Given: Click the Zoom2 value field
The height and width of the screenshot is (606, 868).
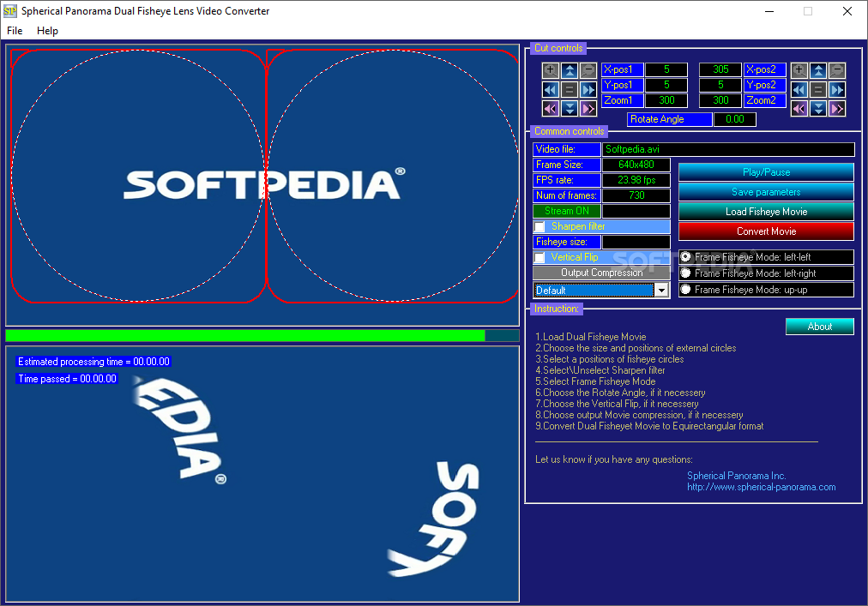Looking at the screenshot, I should (x=720, y=101).
